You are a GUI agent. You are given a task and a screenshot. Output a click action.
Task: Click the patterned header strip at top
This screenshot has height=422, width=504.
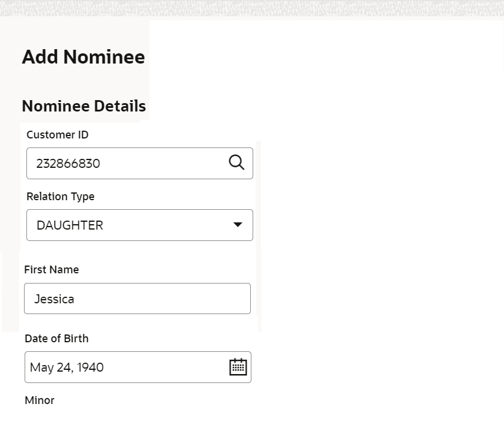[x=252, y=7]
